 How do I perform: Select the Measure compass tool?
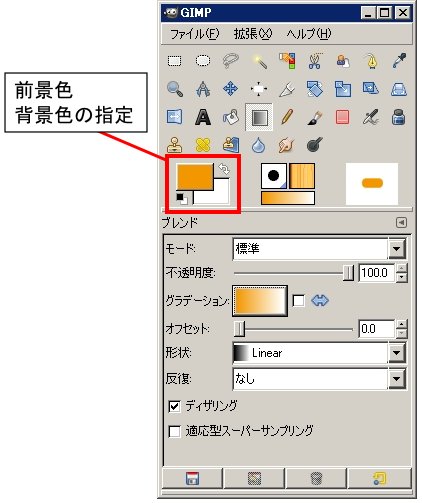point(203,89)
